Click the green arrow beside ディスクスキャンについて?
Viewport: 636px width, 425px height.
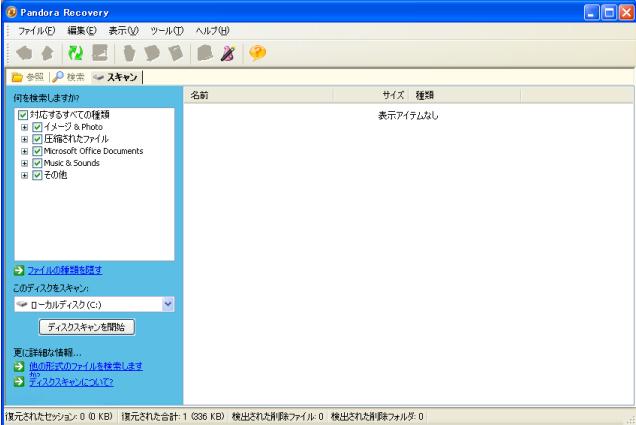click(x=19, y=382)
